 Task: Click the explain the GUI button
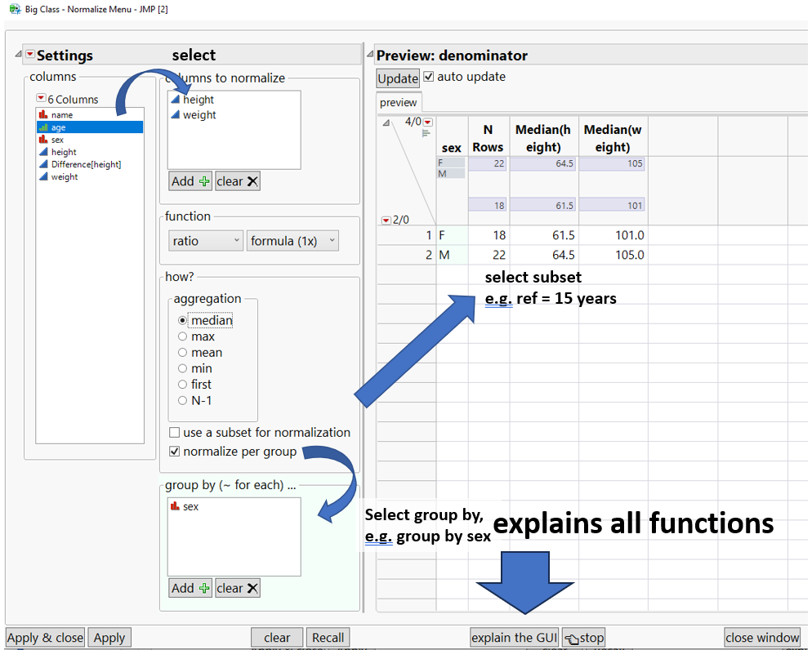(514, 637)
